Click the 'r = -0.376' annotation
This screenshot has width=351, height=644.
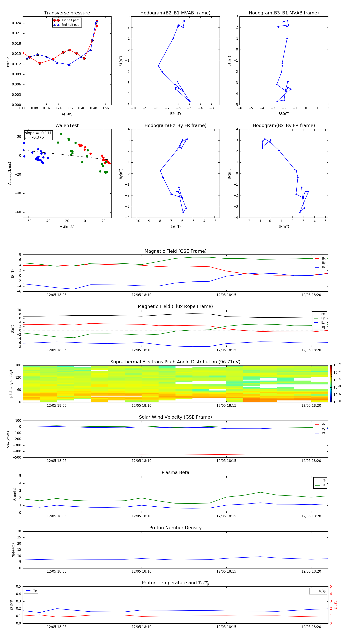(35, 137)
